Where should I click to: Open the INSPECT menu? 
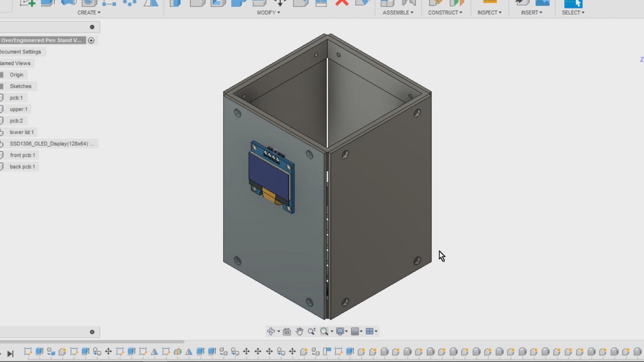(489, 12)
